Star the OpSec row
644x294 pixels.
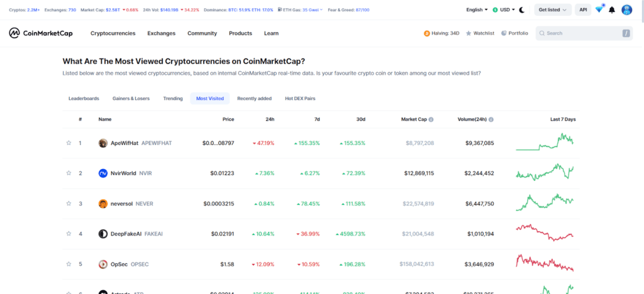point(69,264)
